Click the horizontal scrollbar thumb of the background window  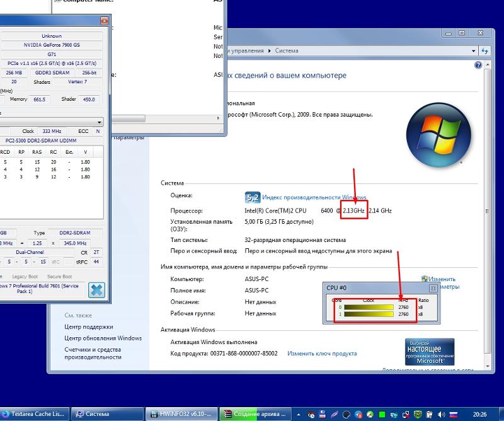pyautogui.click(x=129, y=118)
